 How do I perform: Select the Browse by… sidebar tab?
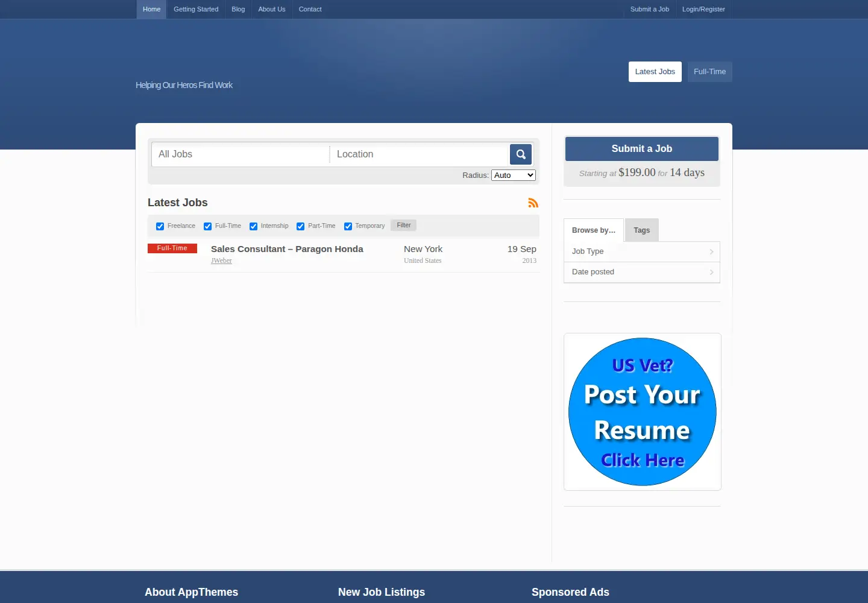[594, 230]
